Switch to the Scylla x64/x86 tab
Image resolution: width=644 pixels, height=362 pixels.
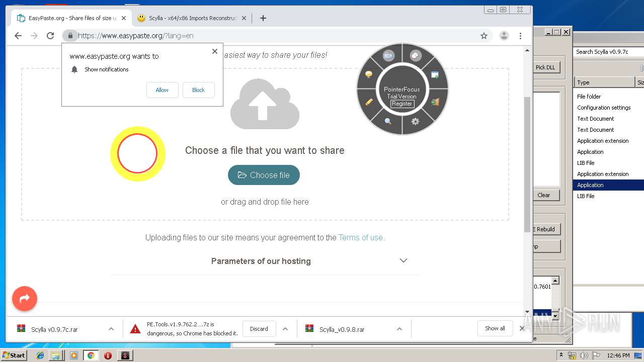click(193, 18)
